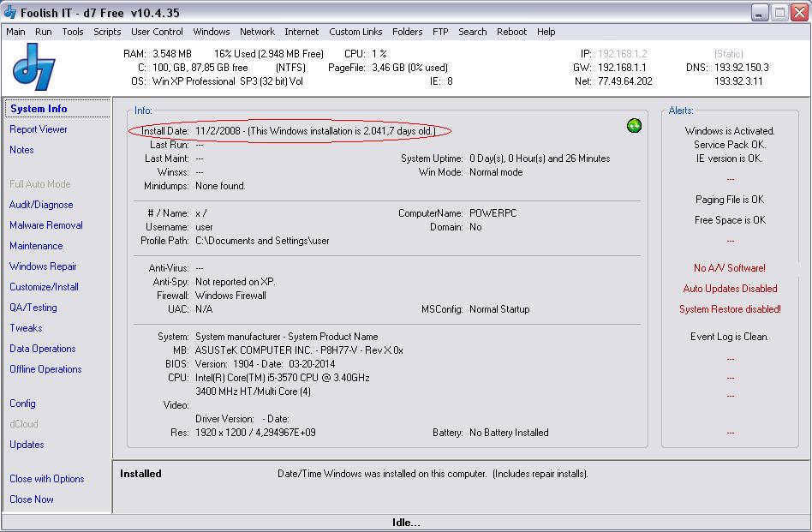
Task: Click 'Paging File is OK' alert
Action: click(730, 200)
